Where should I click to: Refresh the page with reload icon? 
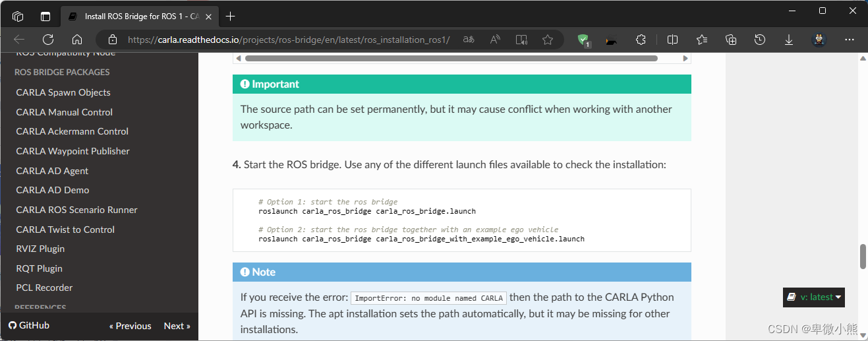coord(48,40)
